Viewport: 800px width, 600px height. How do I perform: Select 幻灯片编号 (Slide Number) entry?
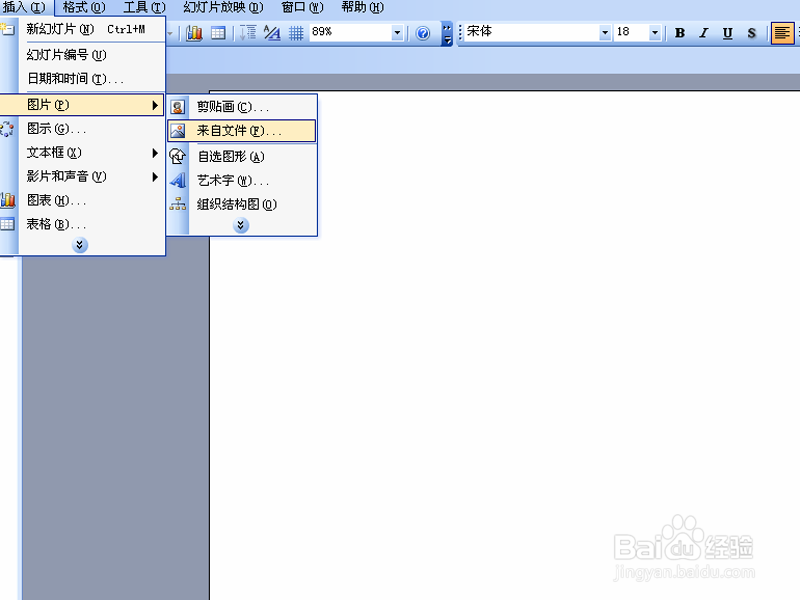pyautogui.click(x=83, y=55)
